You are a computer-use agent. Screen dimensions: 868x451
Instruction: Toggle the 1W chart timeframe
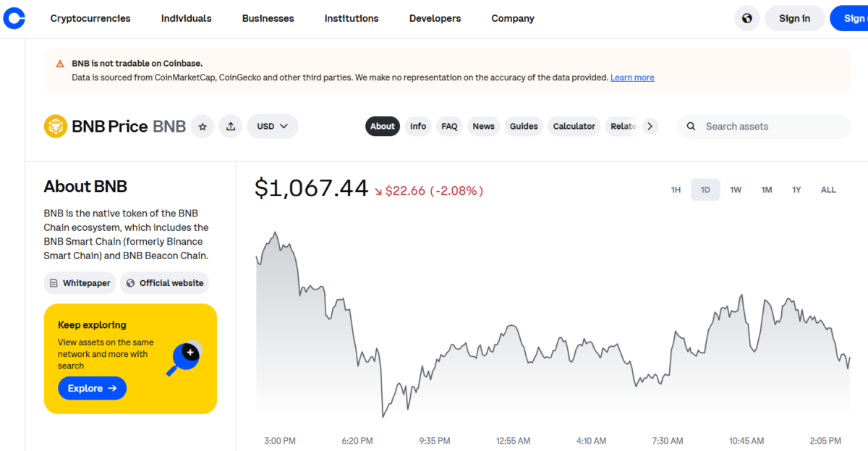736,189
